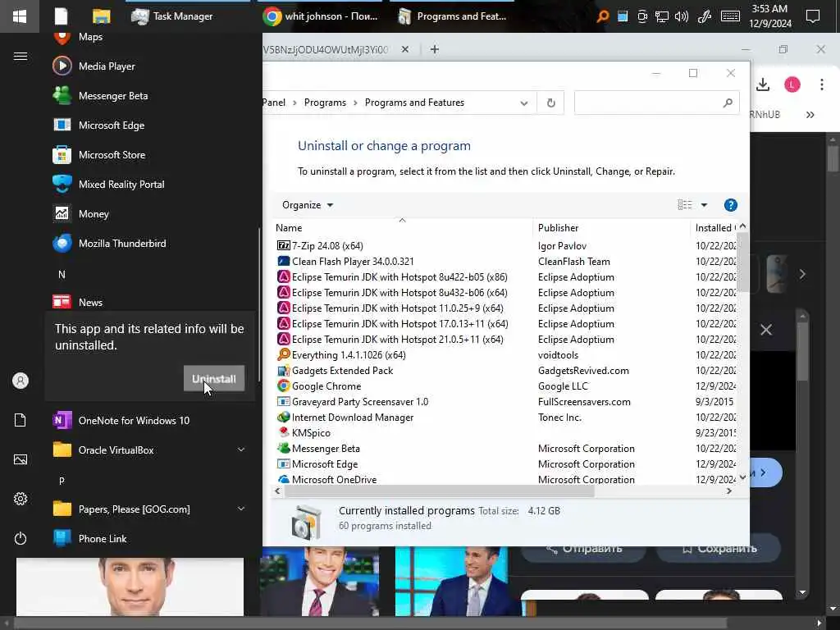Open the Windows Start button
Image resolution: width=840 pixels, height=630 pixels.
point(20,16)
